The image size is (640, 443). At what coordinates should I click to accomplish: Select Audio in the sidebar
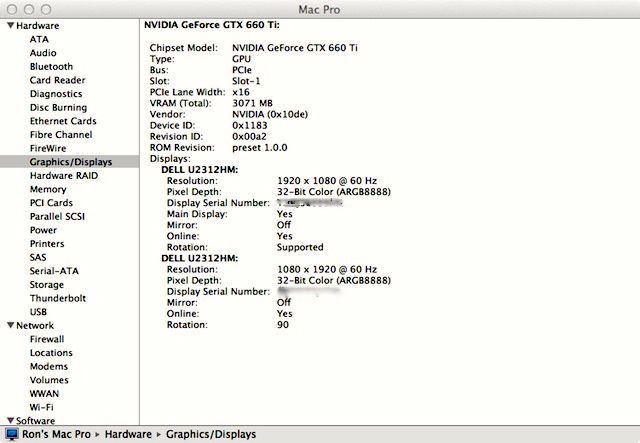(43, 53)
